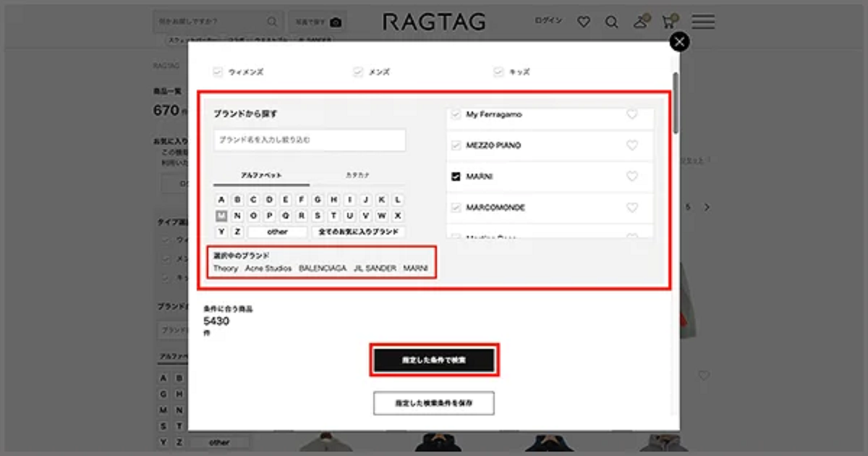Viewport: 868px width, 456px height.
Task: Filter brands by letter A in modal
Action: [221, 200]
